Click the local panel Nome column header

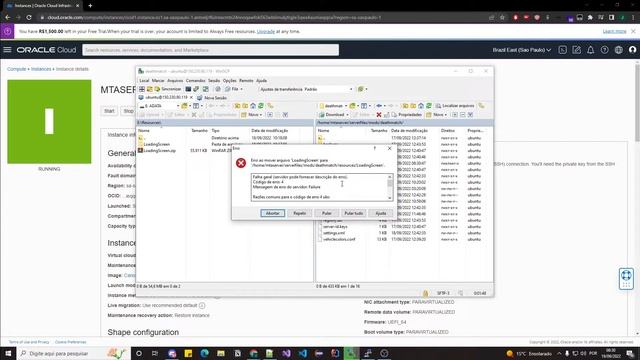163,131
